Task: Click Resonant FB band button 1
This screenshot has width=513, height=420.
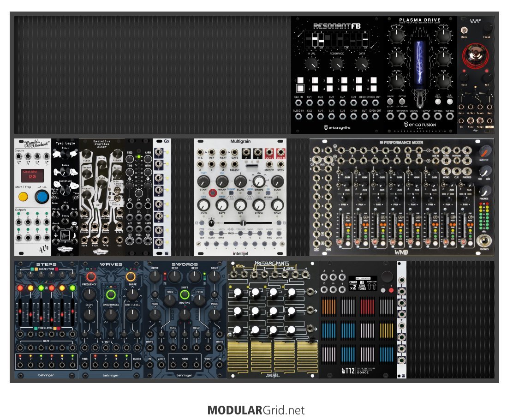Action: click(x=315, y=80)
